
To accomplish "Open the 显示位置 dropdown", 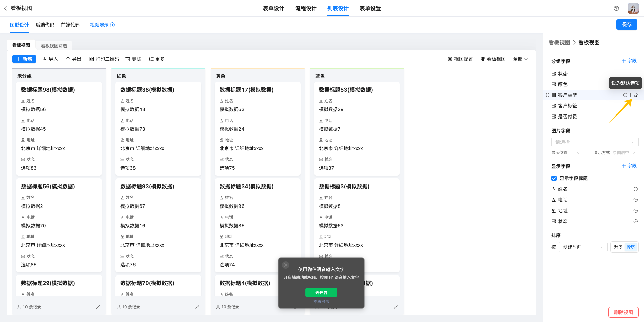I will 576,153.
